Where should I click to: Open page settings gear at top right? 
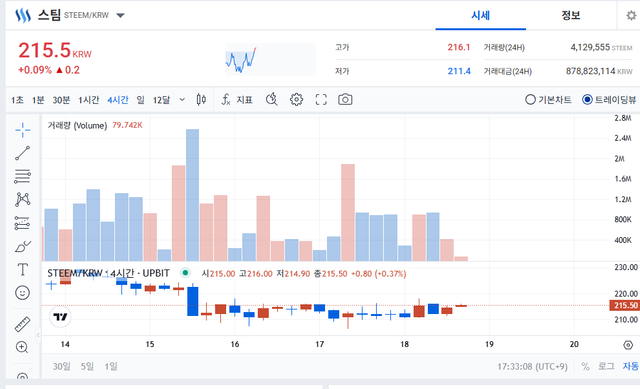631,16
